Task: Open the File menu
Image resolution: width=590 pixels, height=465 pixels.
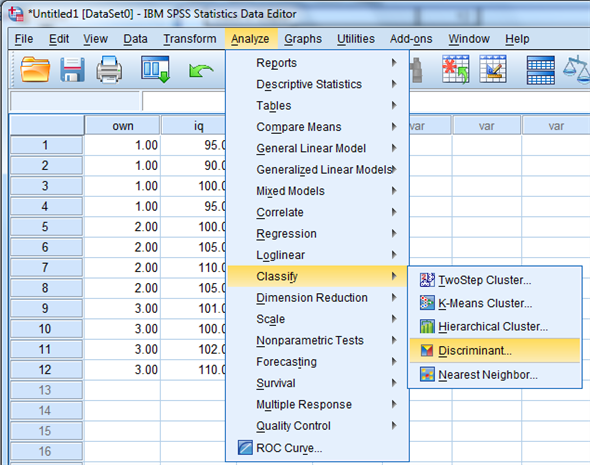Action: [x=24, y=39]
